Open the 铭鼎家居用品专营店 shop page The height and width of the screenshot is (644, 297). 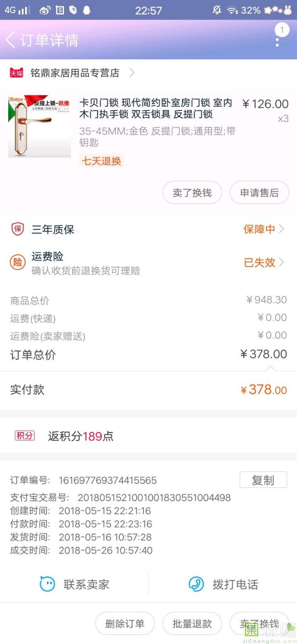75,73
